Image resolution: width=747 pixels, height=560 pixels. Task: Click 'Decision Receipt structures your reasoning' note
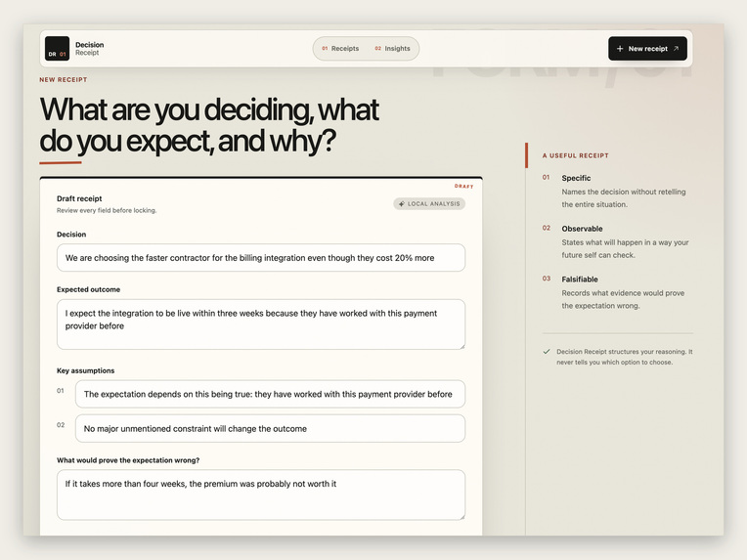tap(625, 357)
